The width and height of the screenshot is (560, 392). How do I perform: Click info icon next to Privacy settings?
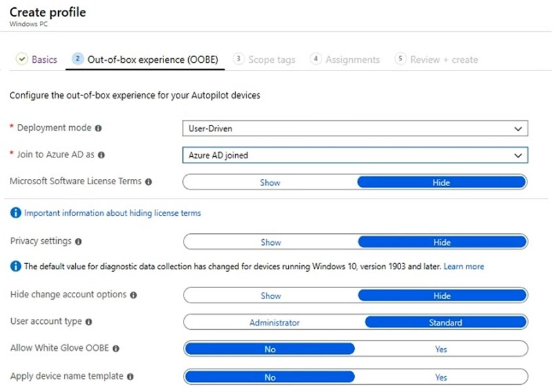click(x=78, y=242)
